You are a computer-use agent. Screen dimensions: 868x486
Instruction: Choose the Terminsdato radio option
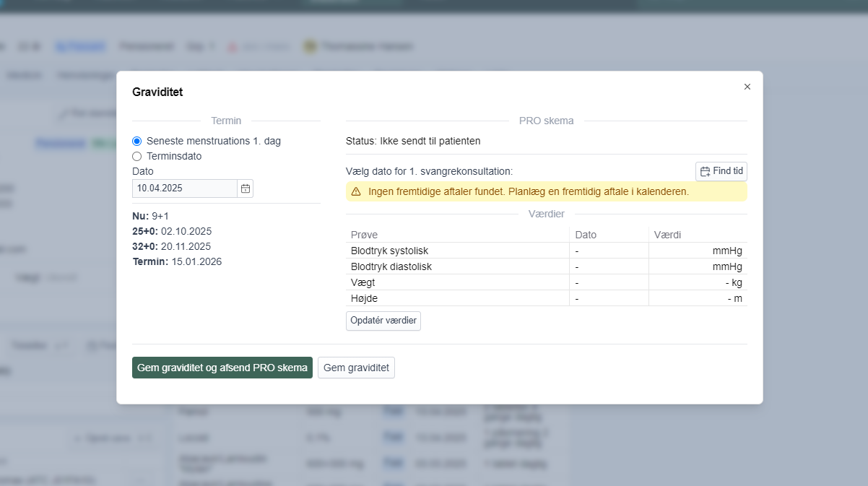137,156
